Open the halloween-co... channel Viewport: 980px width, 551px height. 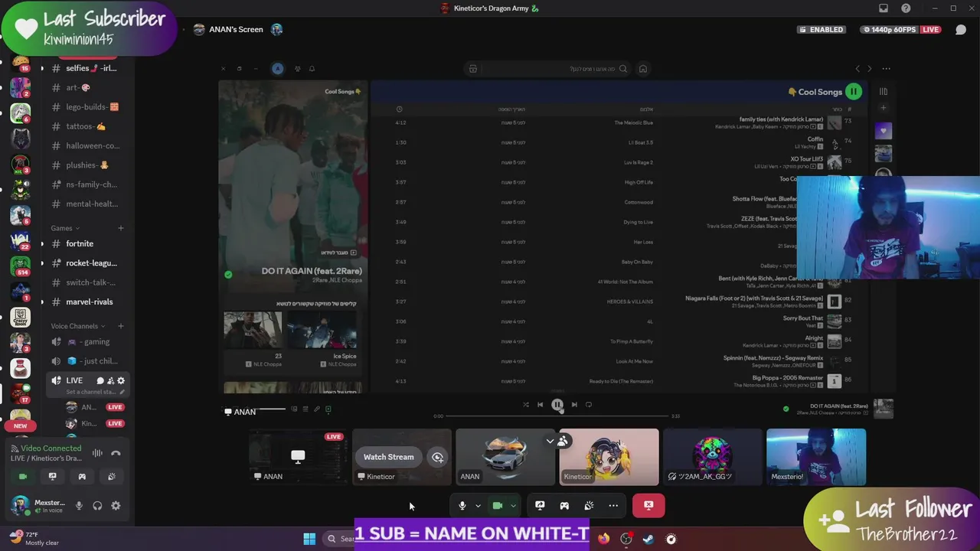pos(84,145)
